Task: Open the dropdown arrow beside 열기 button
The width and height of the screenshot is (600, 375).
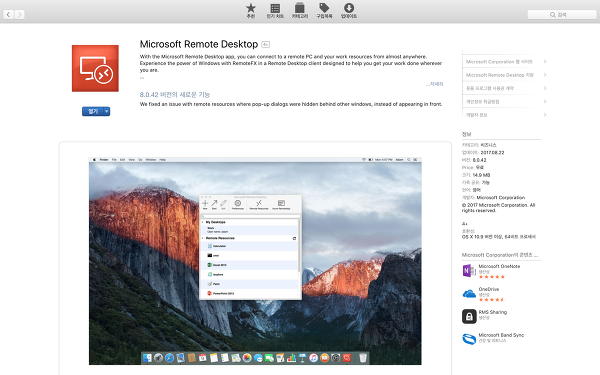Action: (x=107, y=111)
